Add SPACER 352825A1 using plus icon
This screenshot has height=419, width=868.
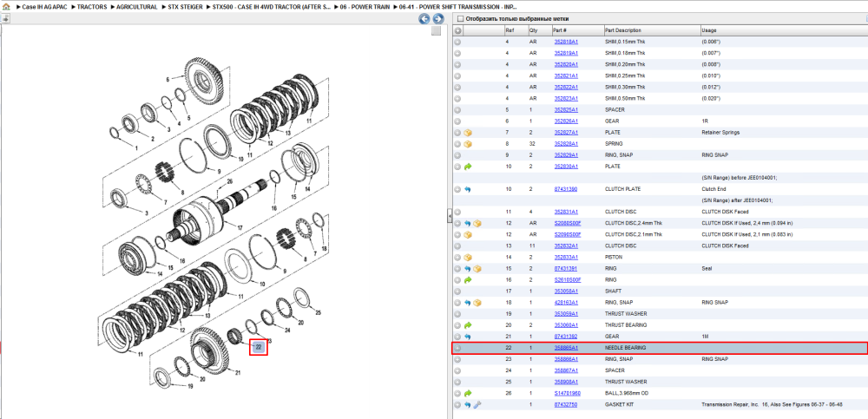[x=457, y=110]
